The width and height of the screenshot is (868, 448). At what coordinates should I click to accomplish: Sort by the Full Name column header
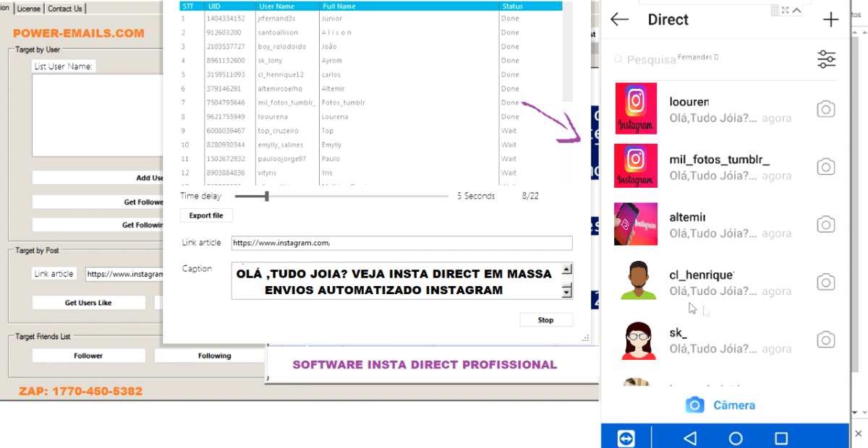point(409,6)
